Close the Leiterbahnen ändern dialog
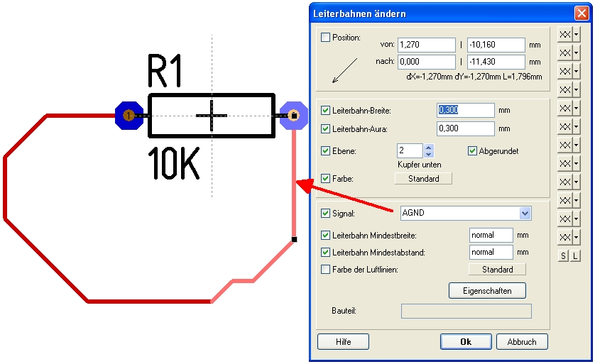Screen dimensions: 595x364 [x=580, y=13]
